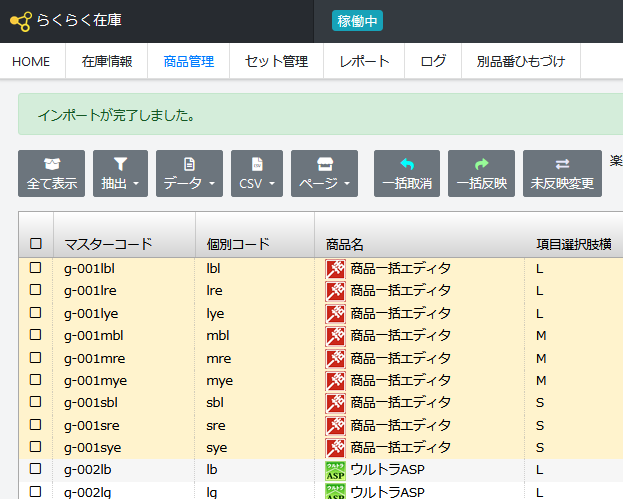Check the g-001mbl row checkbox

pos(36,335)
